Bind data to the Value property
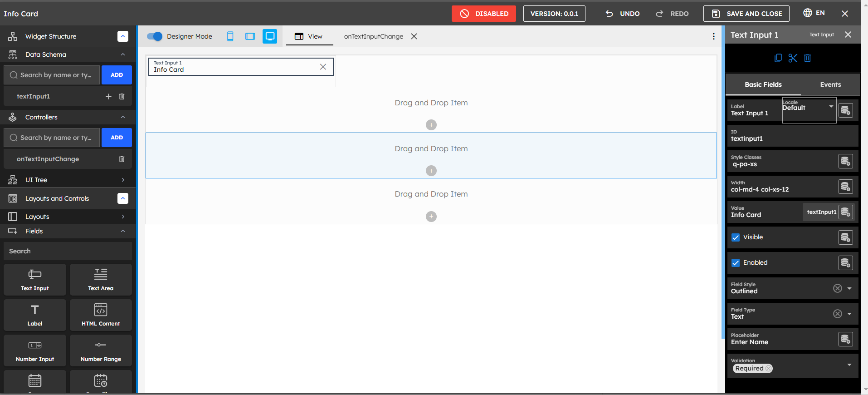Image resolution: width=868 pixels, height=395 pixels. tap(845, 212)
